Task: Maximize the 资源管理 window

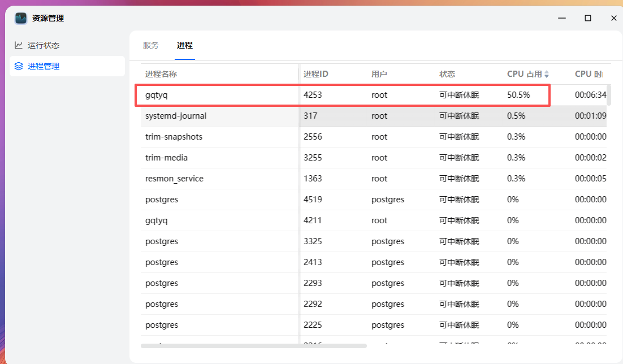Action: [587, 18]
